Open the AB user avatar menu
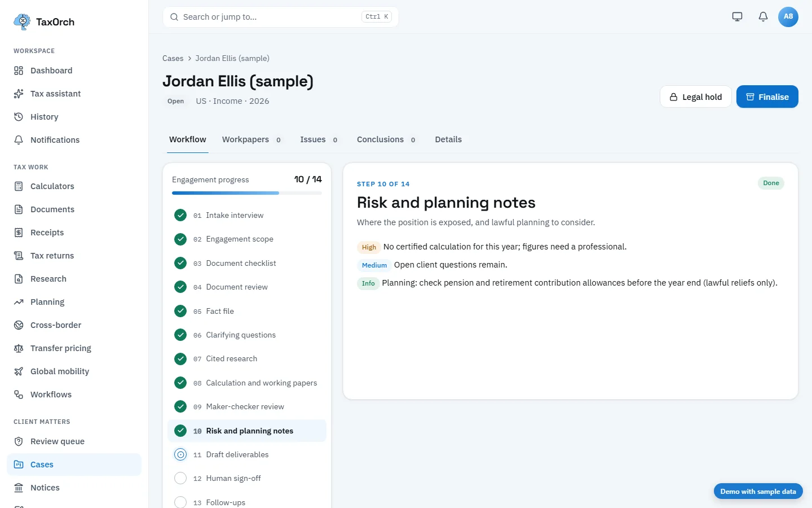The height and width of the screenshot is (508, 812). [x=788, y=16]
